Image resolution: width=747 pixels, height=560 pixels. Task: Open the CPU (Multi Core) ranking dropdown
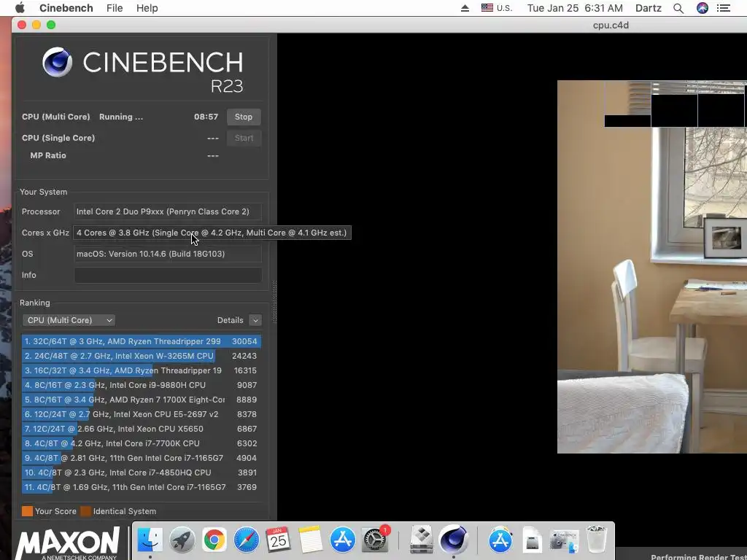point(69,320)
